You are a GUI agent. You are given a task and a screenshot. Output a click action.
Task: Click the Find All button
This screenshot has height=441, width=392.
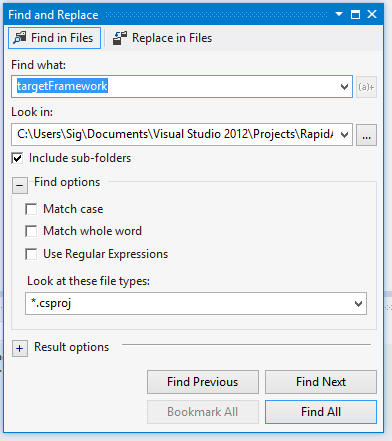point(321,412)
